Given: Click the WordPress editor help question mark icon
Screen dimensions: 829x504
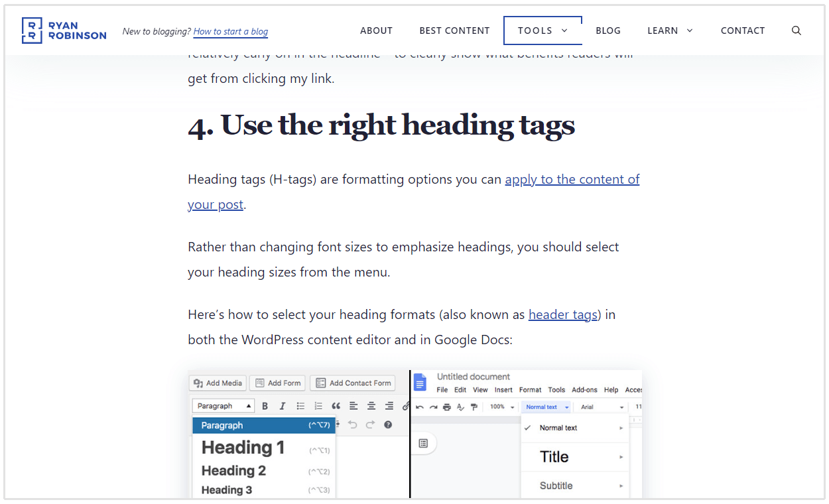Looking at the screenshot, I should tap(388, 424).
